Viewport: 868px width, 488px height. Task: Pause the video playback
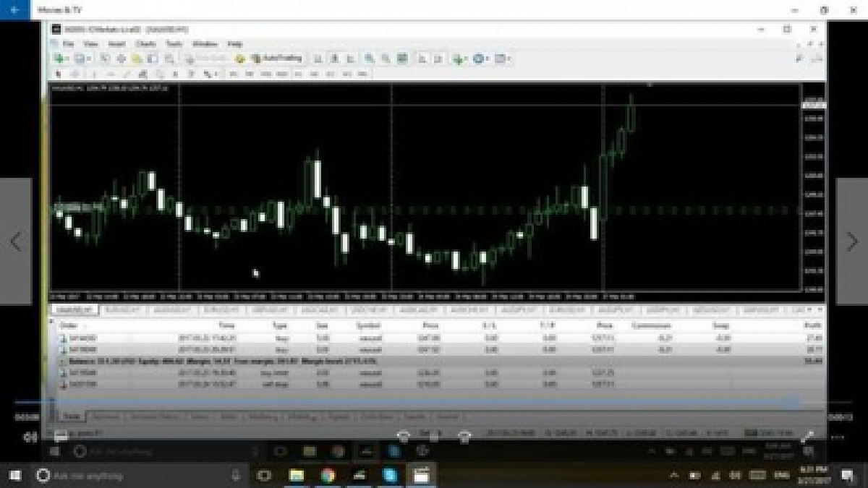(x=434, y=436)
